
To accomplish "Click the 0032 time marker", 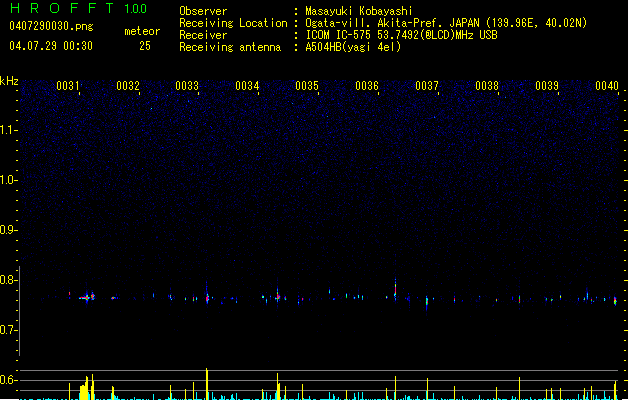I will 128,85.
